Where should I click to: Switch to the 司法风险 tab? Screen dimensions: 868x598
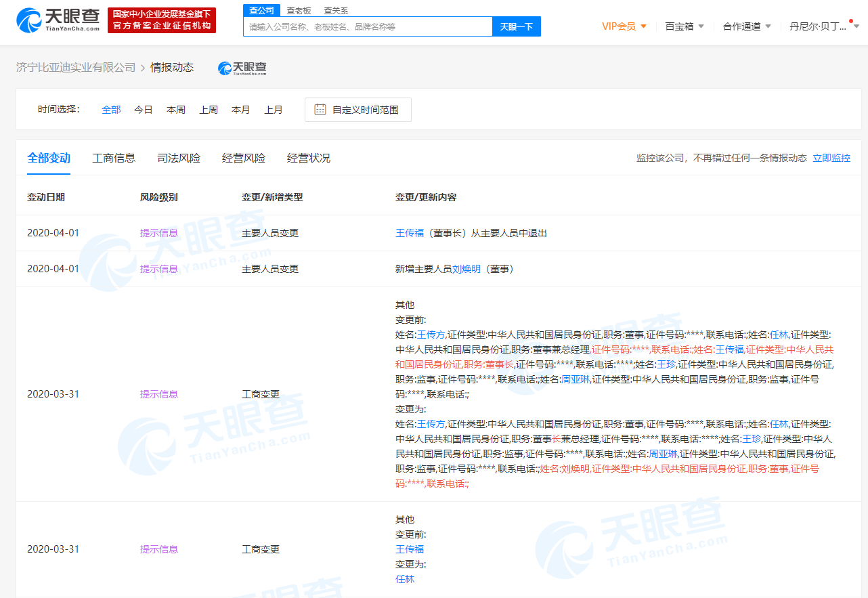[178, 158]
